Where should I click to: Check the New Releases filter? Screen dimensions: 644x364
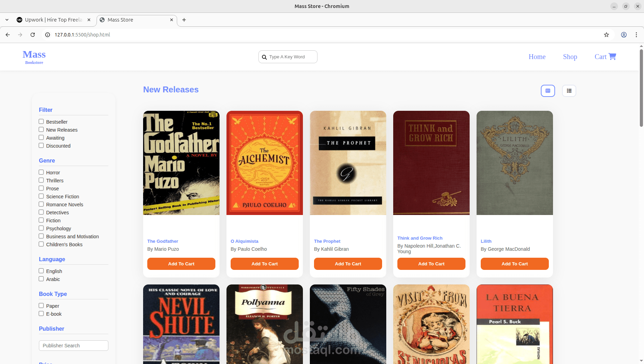click(x=41, y=130)
